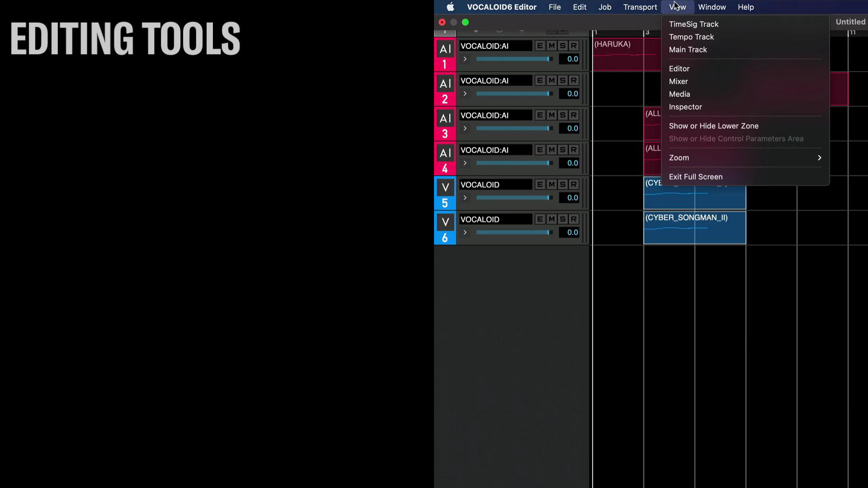Viewport: 868px width, 488px height.
Task: Open the Zoom submenu
Action: click(745, 158)
